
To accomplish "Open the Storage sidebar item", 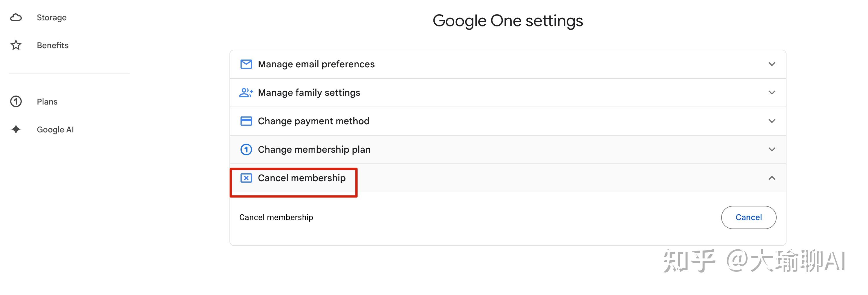I will click(52, 17).
